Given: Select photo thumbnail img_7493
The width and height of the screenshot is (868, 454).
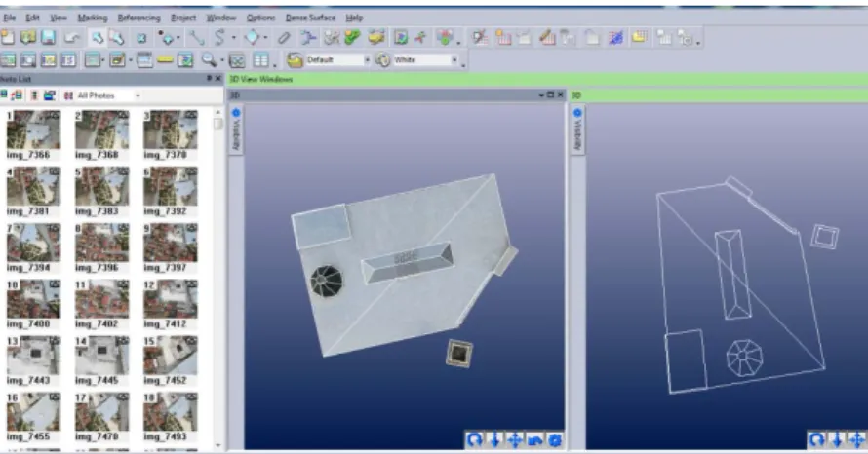Looking at the screenshot, I should [x=171, y=412].
